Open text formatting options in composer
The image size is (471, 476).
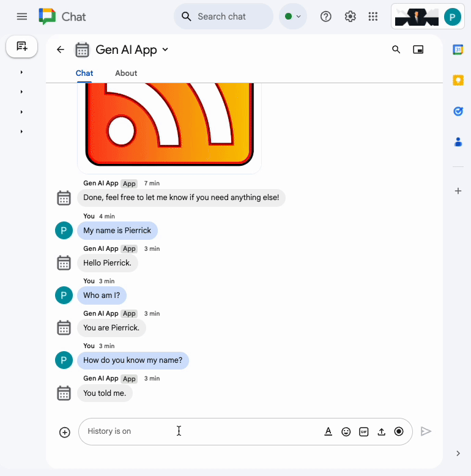pyautogui.click(x=328, y=431)
